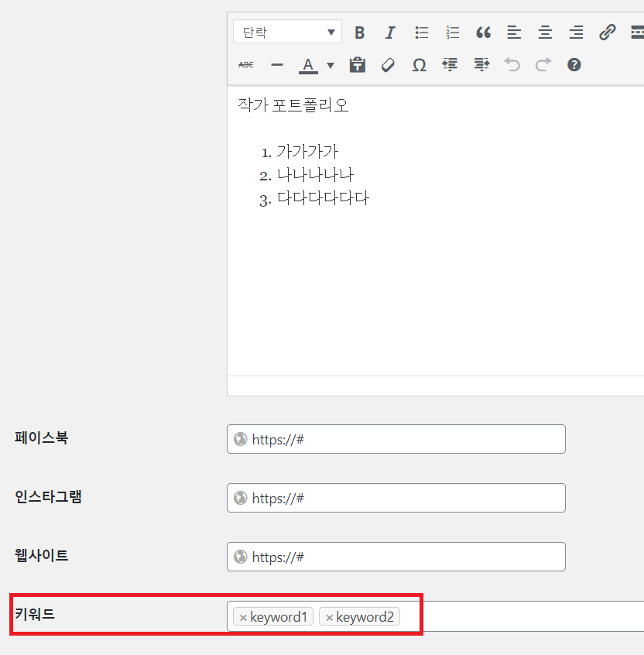The width and height of the screenshot is (644, 655).
Task: Focus the 웹사이트 URL field
Action: click(x=396, y=557)
